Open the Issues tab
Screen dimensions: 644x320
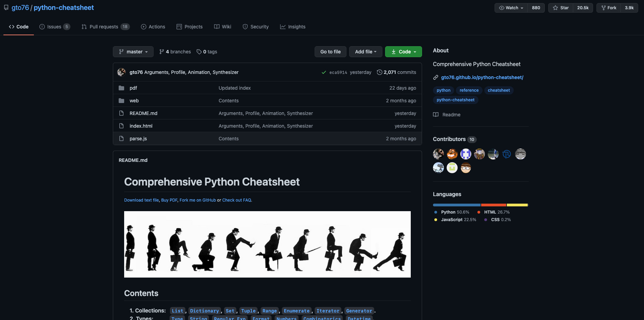(55, 27)
